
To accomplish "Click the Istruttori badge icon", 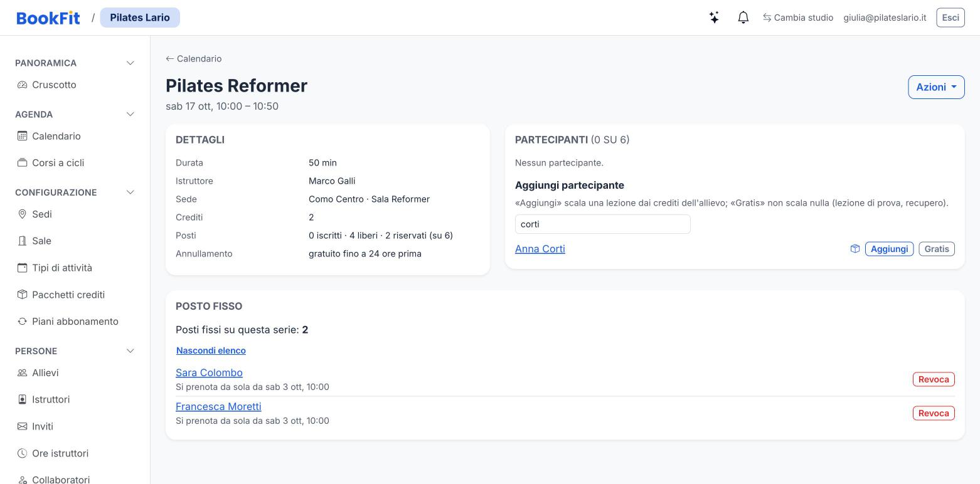I will coord(22,399).
